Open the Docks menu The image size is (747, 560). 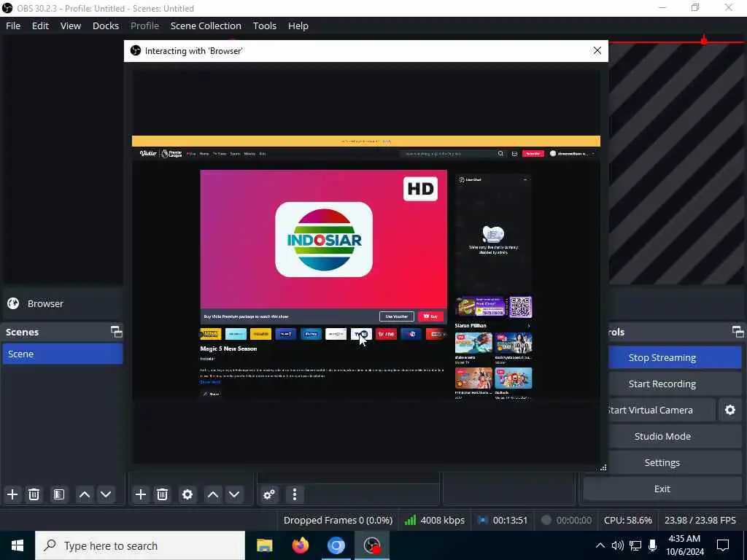[106, 26]
